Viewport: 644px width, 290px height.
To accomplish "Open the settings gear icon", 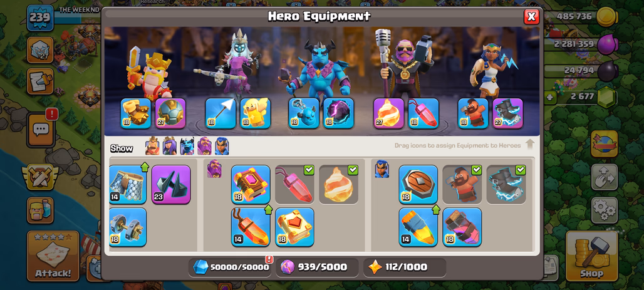I will [x=604, y=210].
